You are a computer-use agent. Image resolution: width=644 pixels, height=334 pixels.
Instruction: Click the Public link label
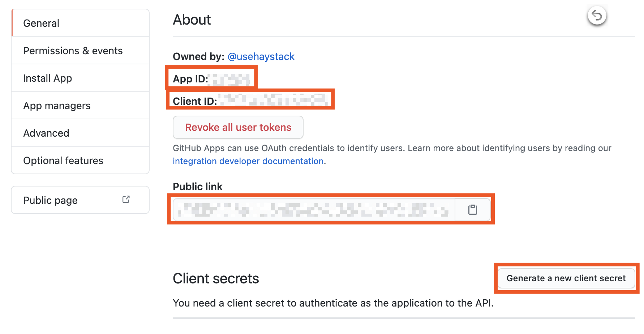197,187
